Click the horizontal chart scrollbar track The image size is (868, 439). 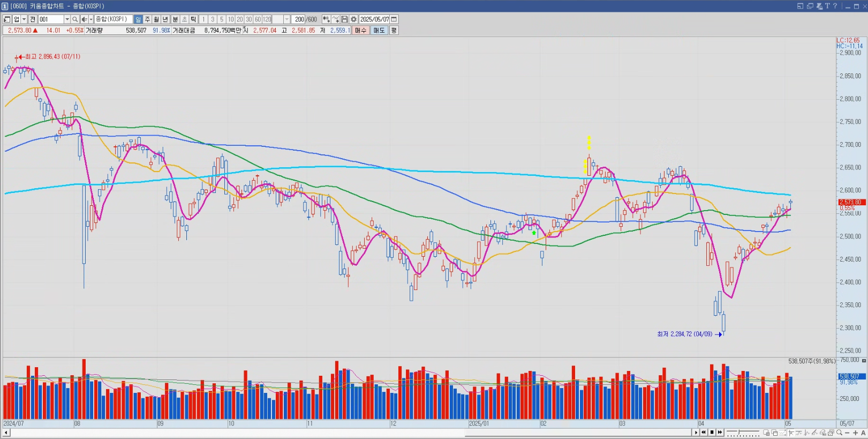[351, 433]
